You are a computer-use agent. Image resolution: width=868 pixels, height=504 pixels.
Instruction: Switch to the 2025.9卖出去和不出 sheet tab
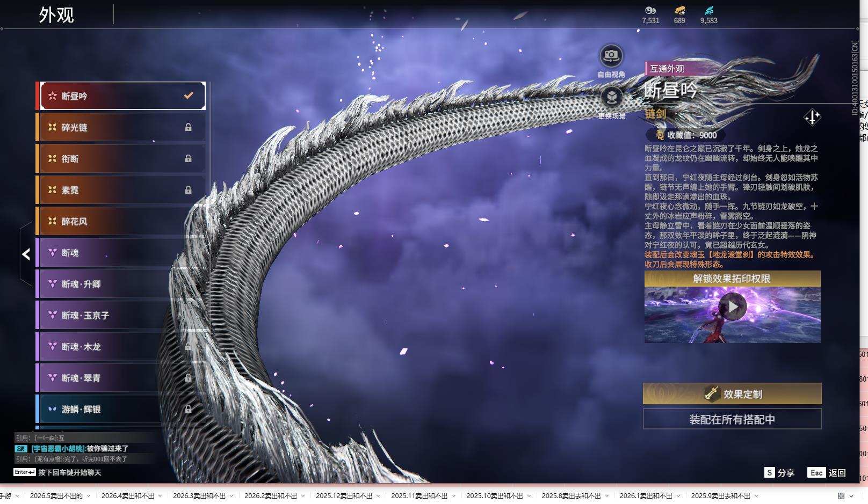[721, 496]
